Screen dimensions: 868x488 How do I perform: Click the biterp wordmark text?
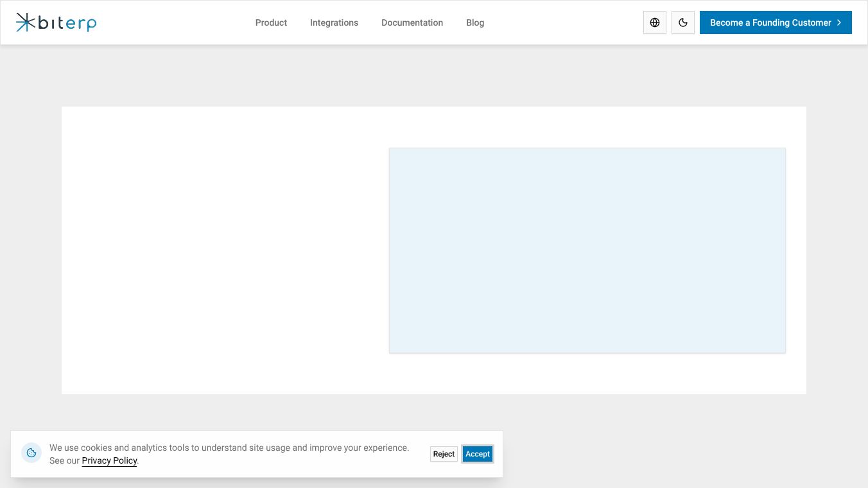(67, 24)
